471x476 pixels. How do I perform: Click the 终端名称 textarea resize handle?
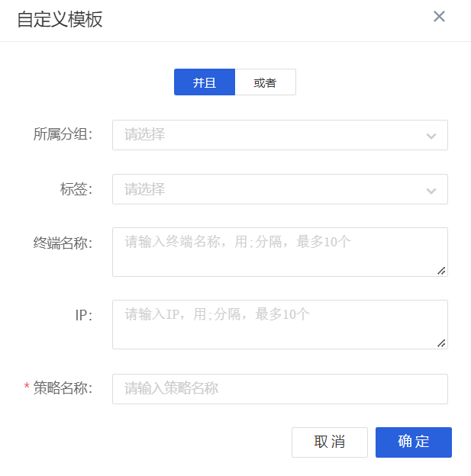(x=441, y=270)
